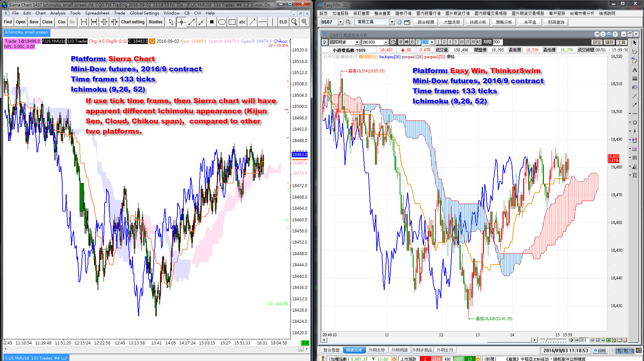The width and height of the screenshot is (644, 361).
Task: Click the F.US.YMU16 133 Trades bottom tab
Action: click(36, 358)
